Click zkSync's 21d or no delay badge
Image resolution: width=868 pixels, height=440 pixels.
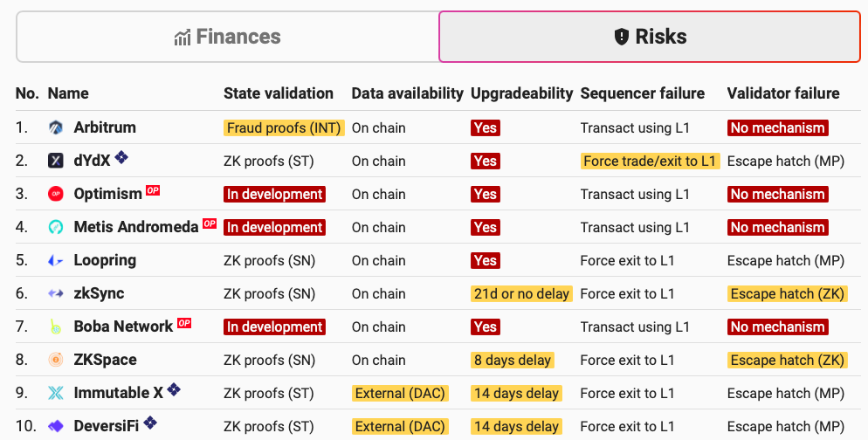pyautogui.click(x=521, y=293)
